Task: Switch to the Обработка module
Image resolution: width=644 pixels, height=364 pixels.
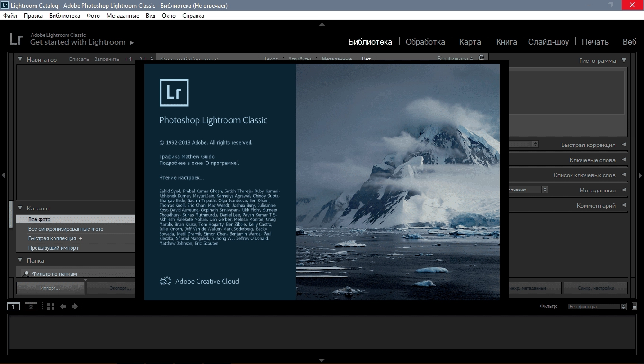Action: point(425,42)
